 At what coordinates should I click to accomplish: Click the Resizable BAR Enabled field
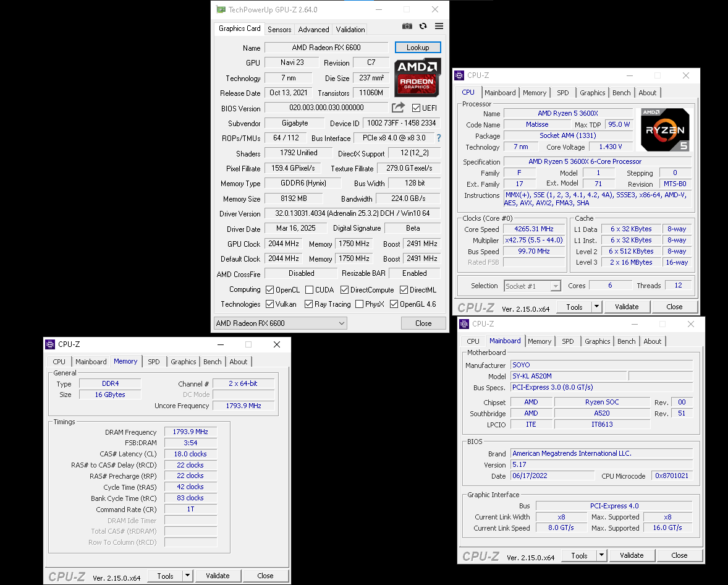point(415,273)
